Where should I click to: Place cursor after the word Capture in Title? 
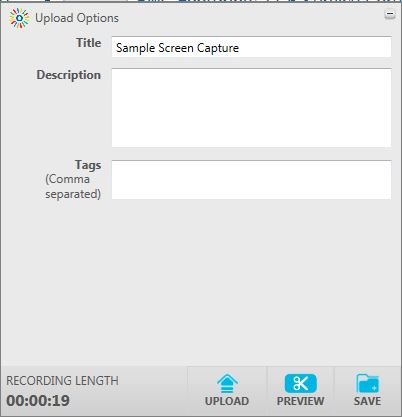click(x=240, y=48)
